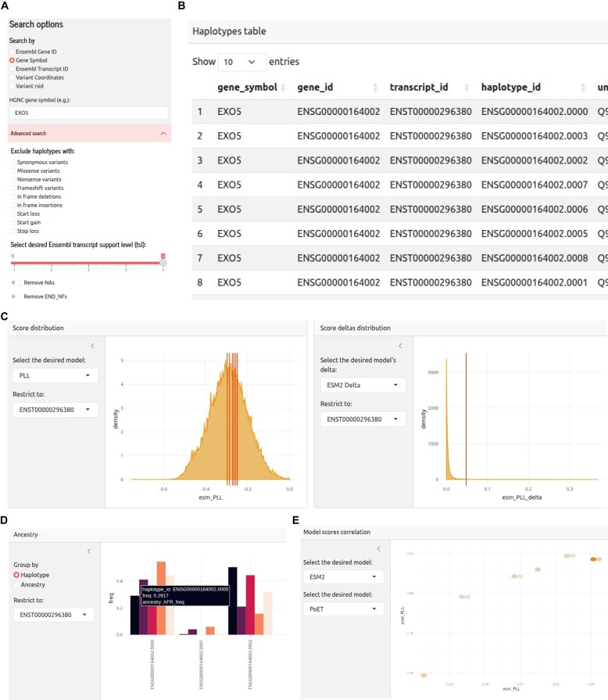The width and height of the screenshot is (608, 700).
Task: Sort table by gene_symbol column arrows
Action: pos(283,88)
